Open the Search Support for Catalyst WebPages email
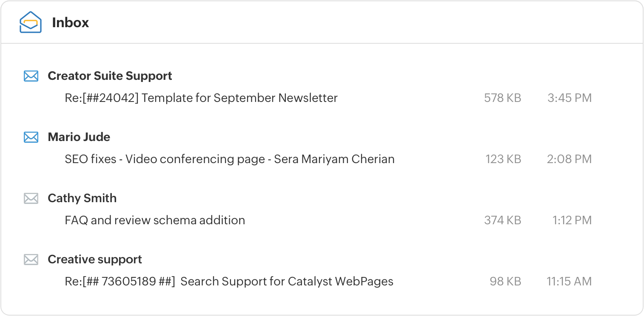The width and height of the screenshot is (644, 316). tap(229, 282)
